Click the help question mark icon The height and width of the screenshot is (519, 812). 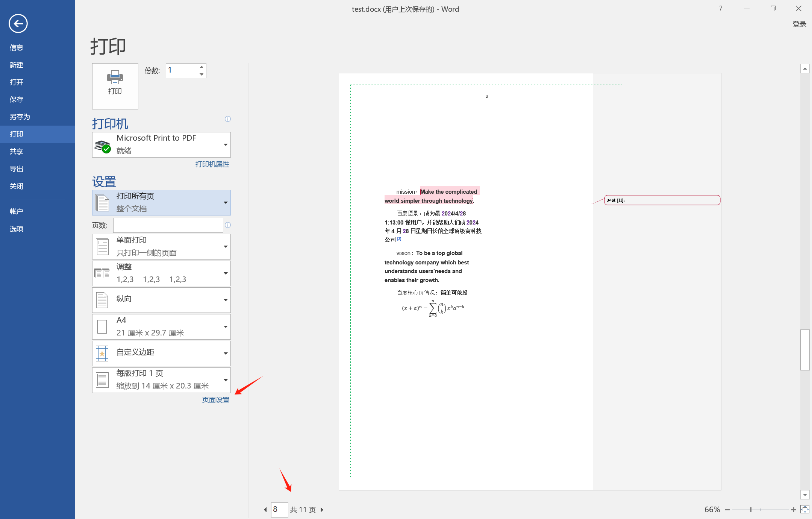[x=721, y=9]
